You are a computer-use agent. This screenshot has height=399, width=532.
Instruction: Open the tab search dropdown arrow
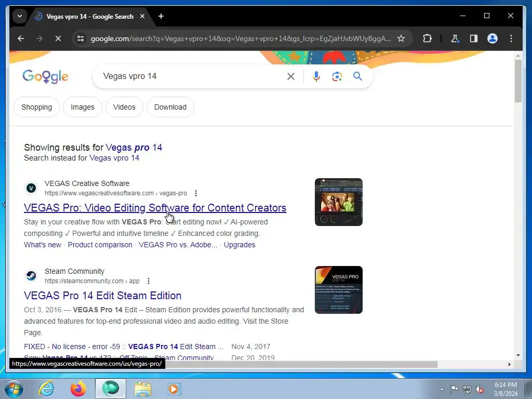point(20,16)
